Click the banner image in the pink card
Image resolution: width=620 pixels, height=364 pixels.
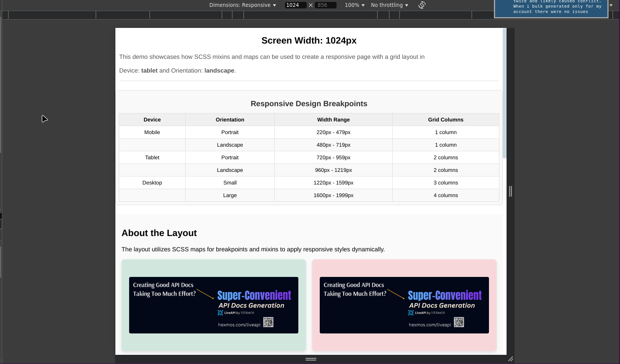(404, 305)
